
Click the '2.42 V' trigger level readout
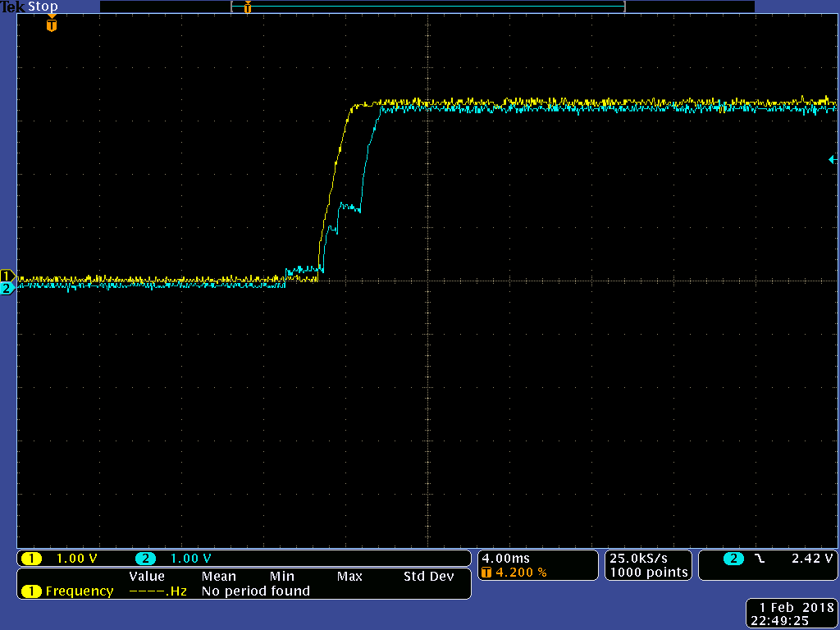point(812,558)
